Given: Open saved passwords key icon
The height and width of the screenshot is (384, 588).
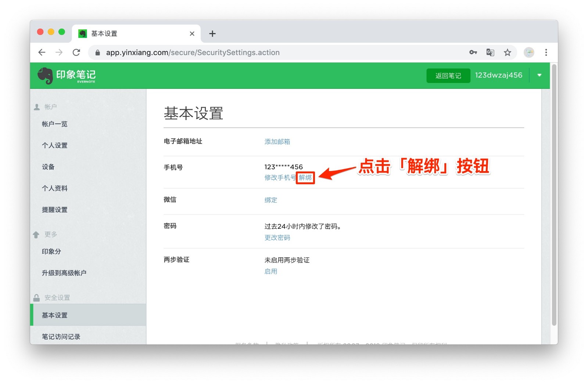Looking at the screenshot, I should point(473,52).
